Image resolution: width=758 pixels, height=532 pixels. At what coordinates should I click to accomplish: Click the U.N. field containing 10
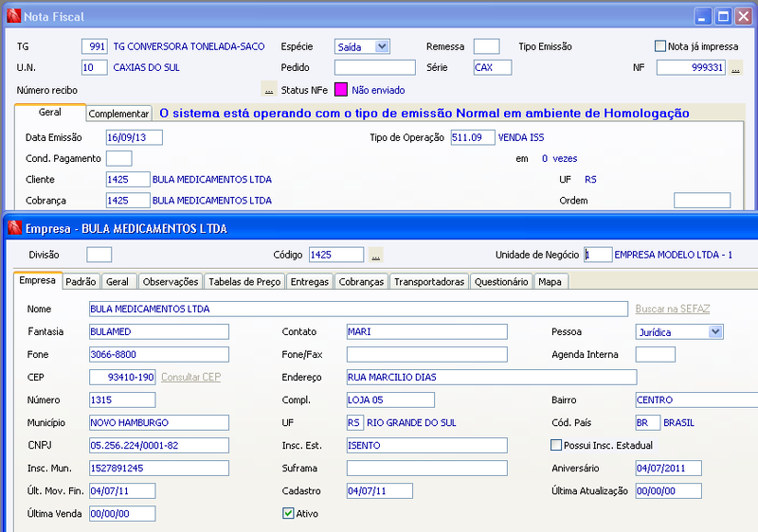(95, 67)
